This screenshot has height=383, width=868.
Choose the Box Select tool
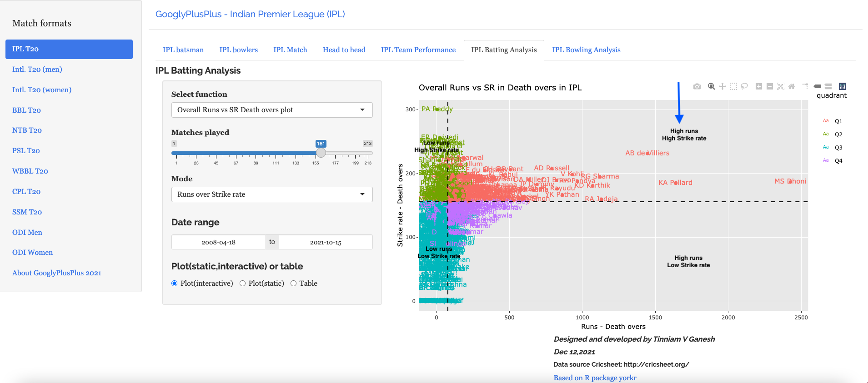click(x=733, y=86)
